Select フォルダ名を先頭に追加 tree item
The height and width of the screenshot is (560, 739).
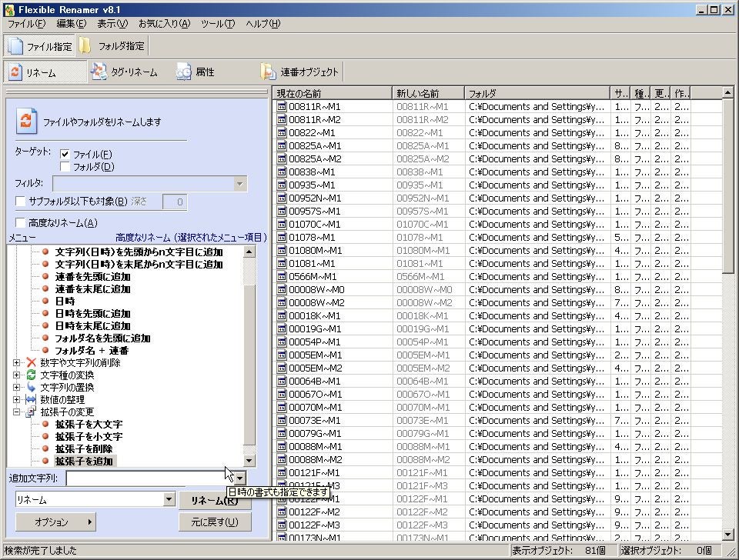(x=102, y=338)
